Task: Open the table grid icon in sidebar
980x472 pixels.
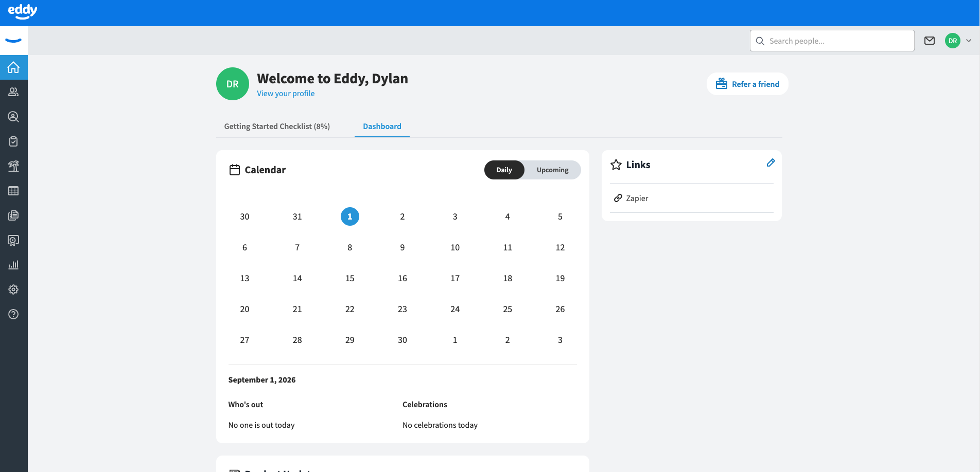Action: click(14, 191)
